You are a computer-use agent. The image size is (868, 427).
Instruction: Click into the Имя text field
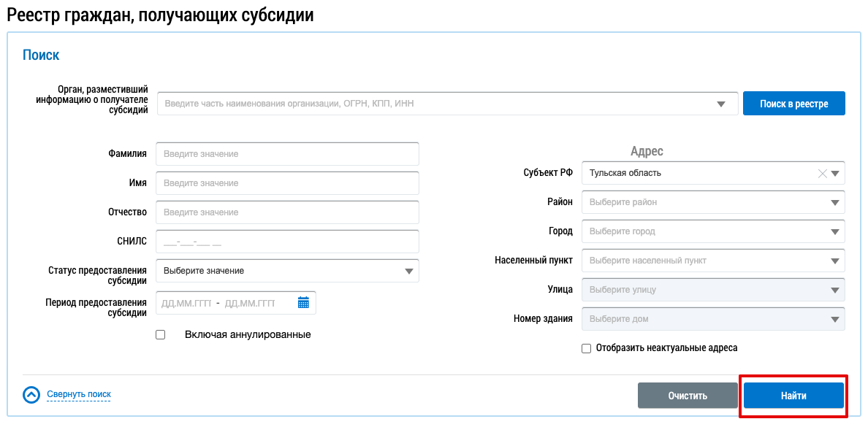[x=287, y=183]
